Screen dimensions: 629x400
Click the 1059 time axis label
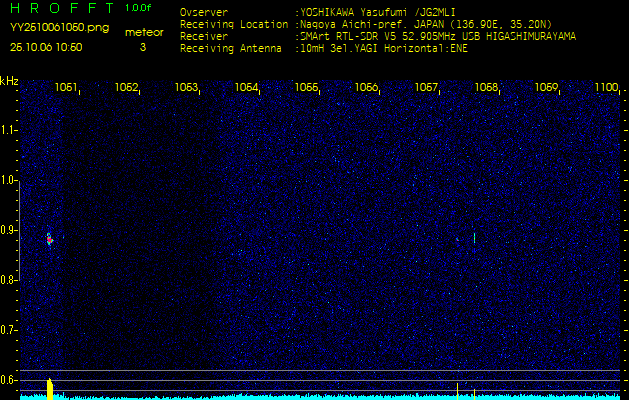point(546,87)
